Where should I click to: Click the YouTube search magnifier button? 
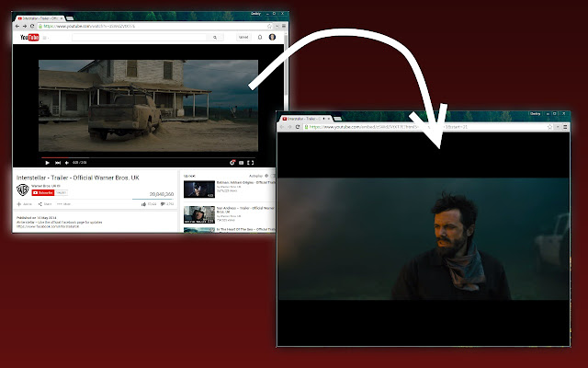[x=215, y=37]
